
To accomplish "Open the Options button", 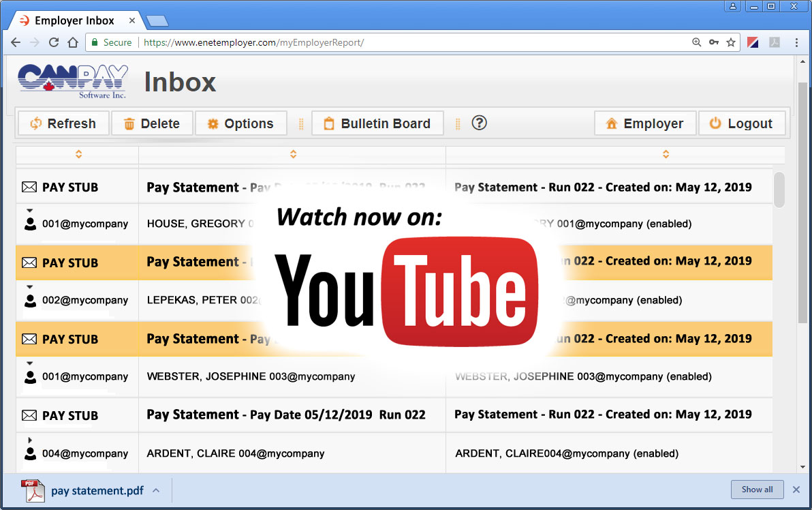I will pyautogui.click(x=240, y=123).
